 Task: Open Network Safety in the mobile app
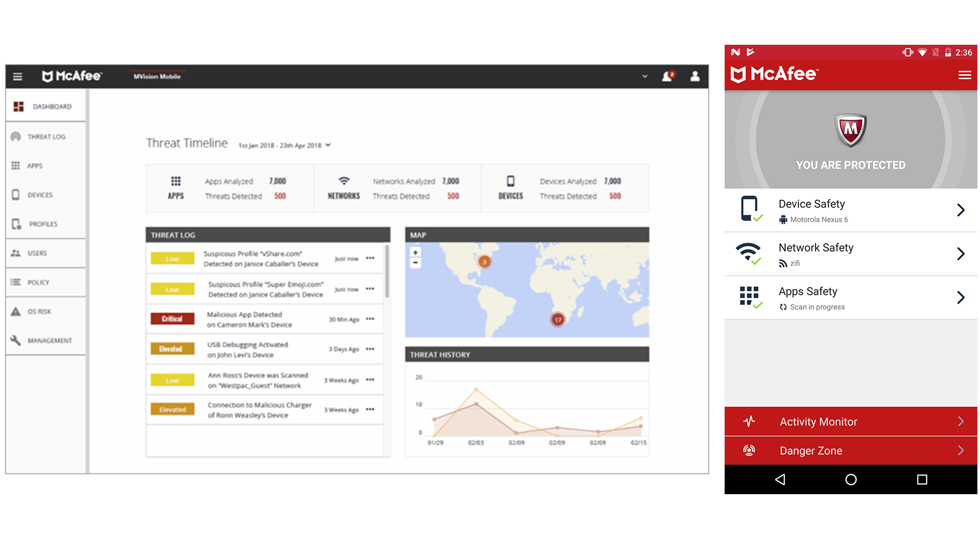(x=850, y=254)
